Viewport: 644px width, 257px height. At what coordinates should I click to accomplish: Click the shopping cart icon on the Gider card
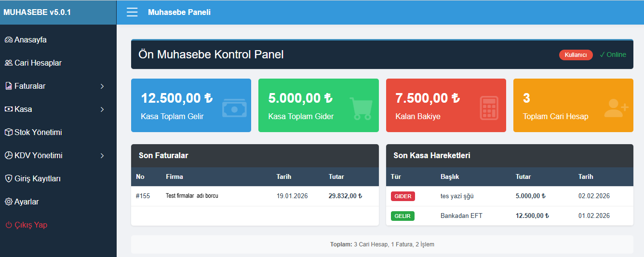point(361,108)
